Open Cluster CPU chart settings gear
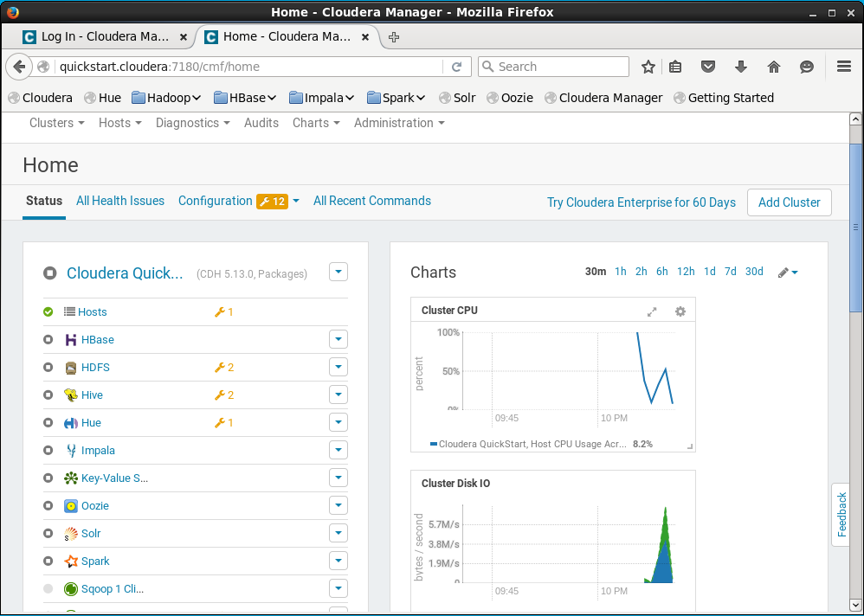 (x=680, y=311)
